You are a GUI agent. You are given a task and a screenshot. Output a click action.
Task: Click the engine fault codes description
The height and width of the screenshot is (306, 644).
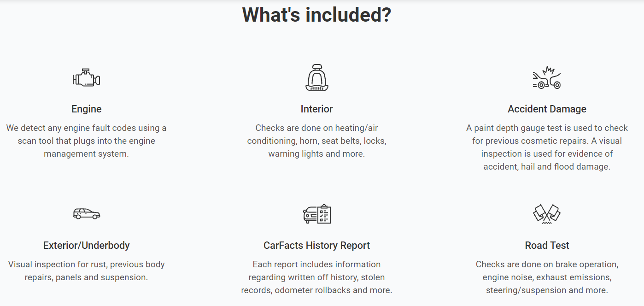pos(87,141)
